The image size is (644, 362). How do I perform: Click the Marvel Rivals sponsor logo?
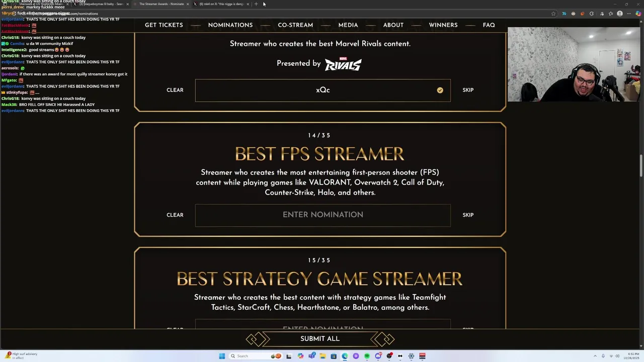[x=343, y=64]
